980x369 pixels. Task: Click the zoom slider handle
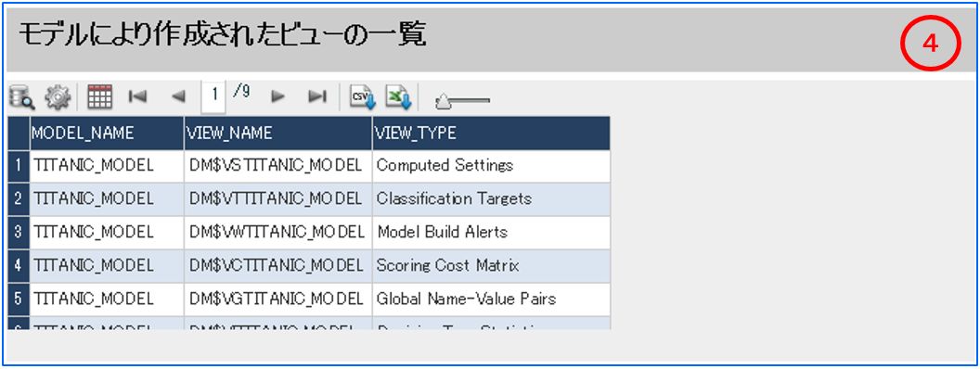click(443, 102)
